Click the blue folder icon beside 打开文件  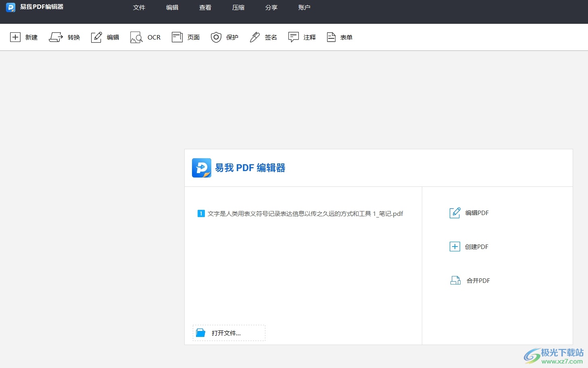click(x=201, y=333)
